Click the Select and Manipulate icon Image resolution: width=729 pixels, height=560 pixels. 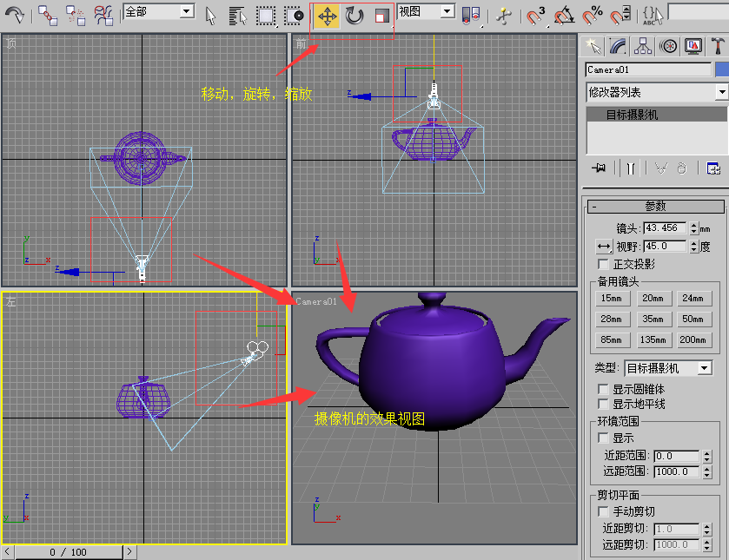pos(503,16)
